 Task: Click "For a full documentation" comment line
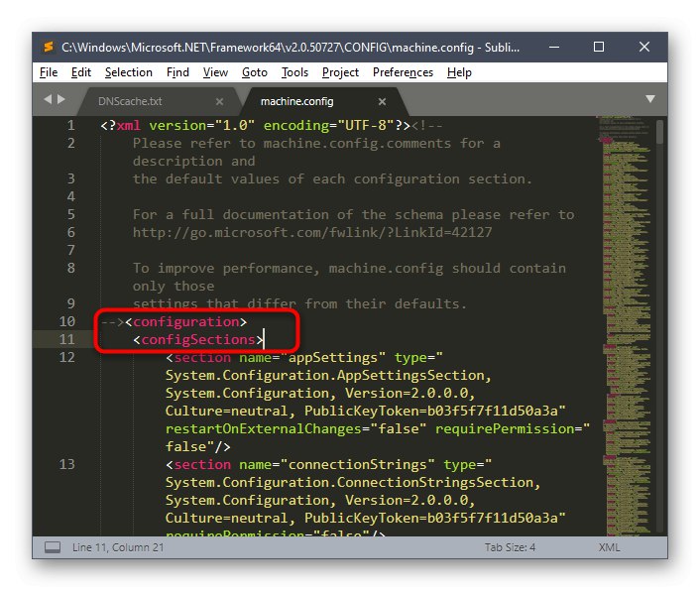click(x=354, y=215)
